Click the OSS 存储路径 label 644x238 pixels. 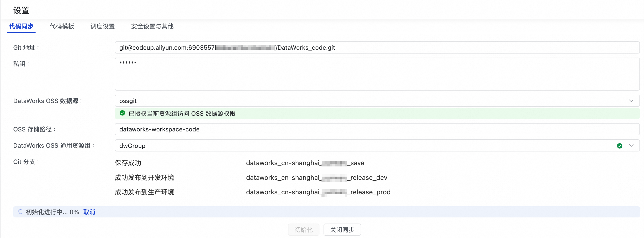pyautogui.click(x=34, y=129)
